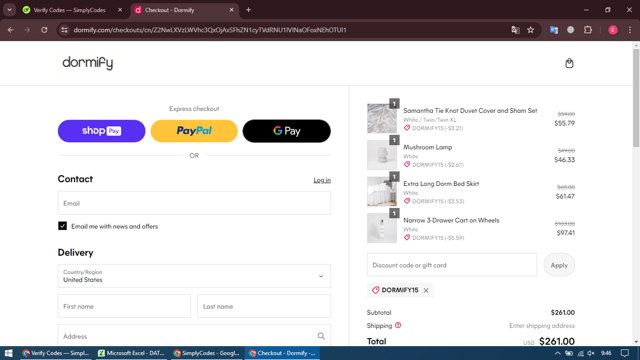Click the shipping info question icon
640x360 pixels.
point(398,325)
